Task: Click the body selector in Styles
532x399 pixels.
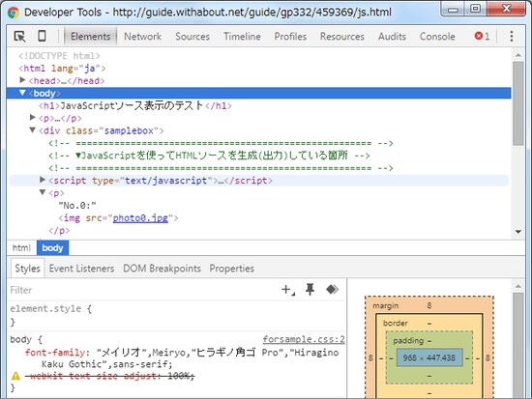Action: tap(20, 339)
